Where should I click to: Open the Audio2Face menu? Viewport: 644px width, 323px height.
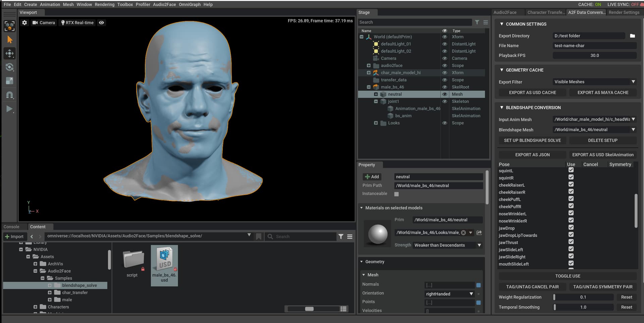click(164, 4)
